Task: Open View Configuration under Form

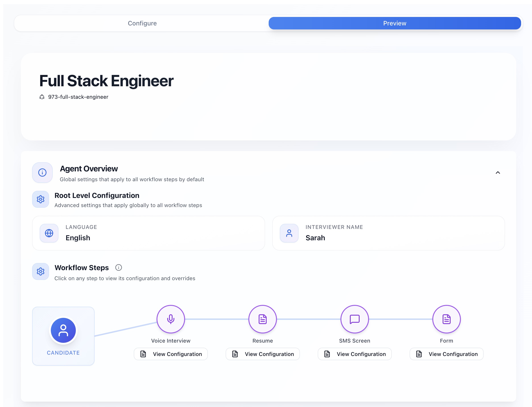Action: [446, 354]
